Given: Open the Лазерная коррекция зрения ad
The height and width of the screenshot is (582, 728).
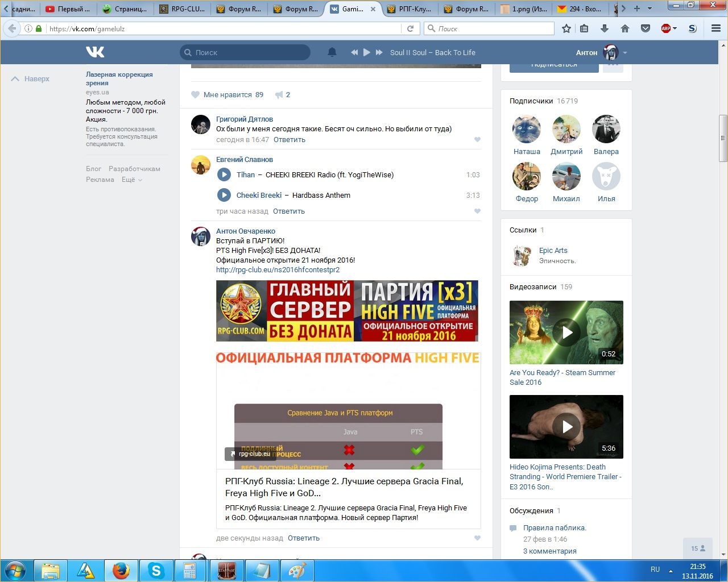Looking at the screenshot, I should tap(119, 78).
